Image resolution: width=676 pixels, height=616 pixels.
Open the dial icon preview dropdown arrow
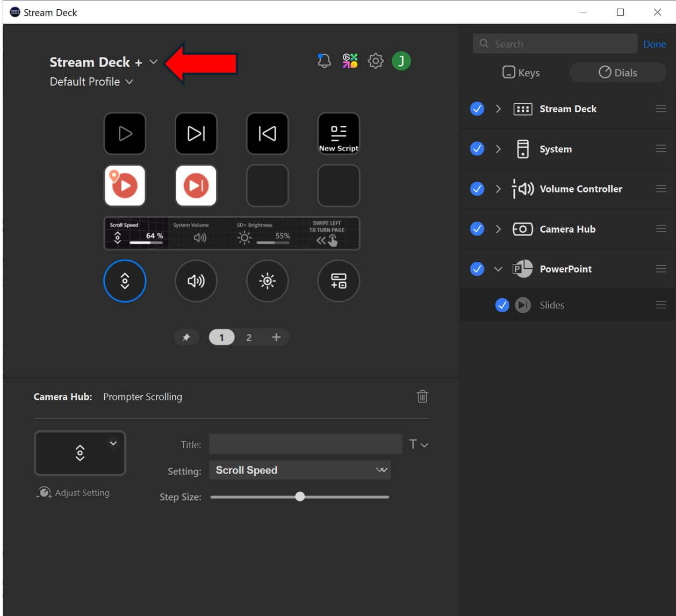(x=113, y=443)
